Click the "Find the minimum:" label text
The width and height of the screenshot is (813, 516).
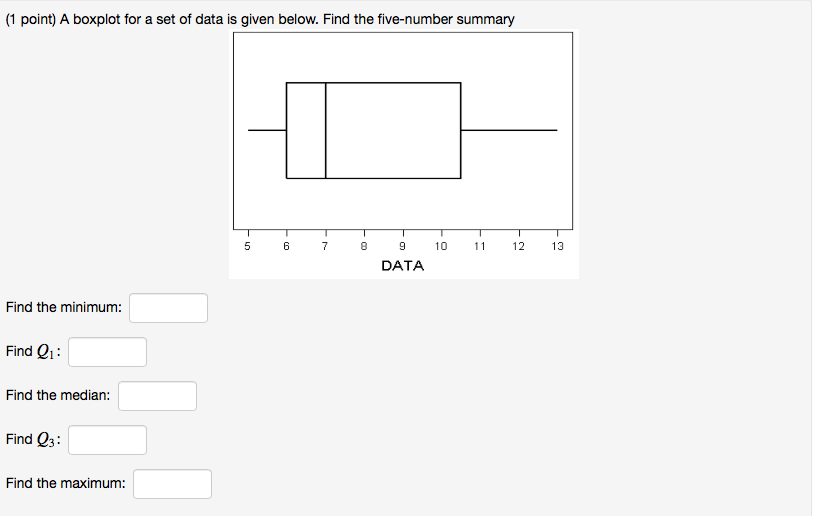point(64,308)
